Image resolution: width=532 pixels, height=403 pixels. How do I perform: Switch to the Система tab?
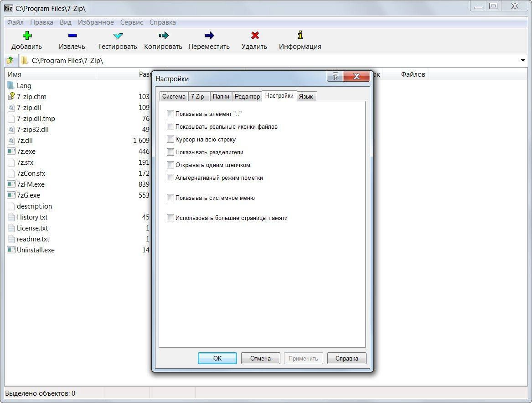(x=174, y=96)
